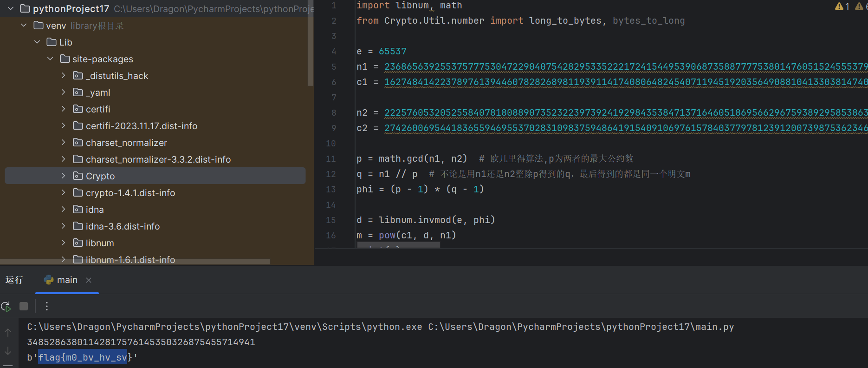This screenshot has width=868, height=368.
Task: Select the pythonProject17 root name
Action: click(71, 9)
